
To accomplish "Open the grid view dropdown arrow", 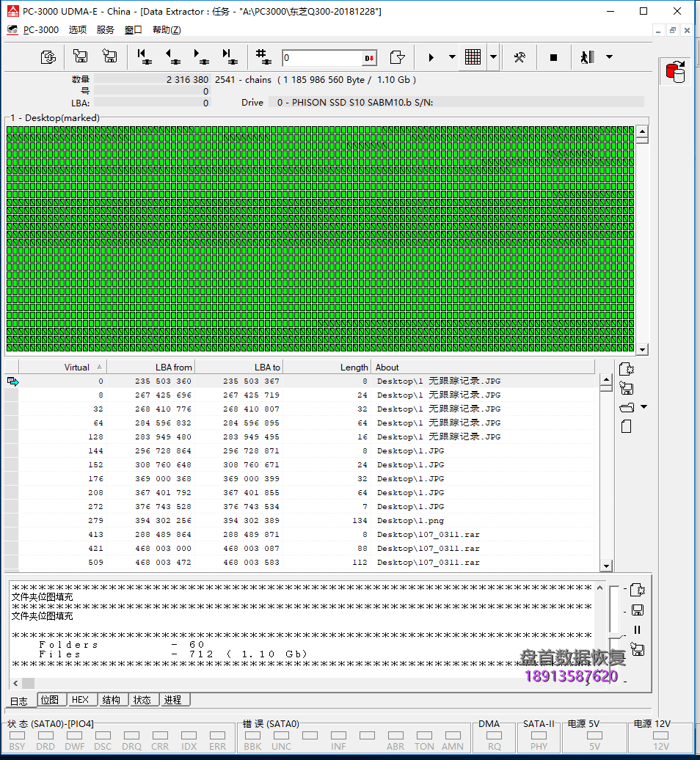I will point(494,56).
